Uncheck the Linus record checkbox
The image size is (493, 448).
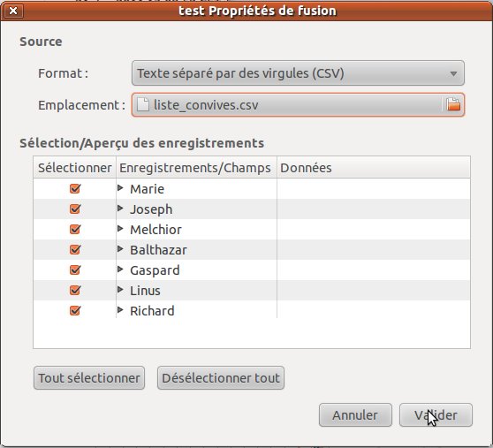click(75, 290)
